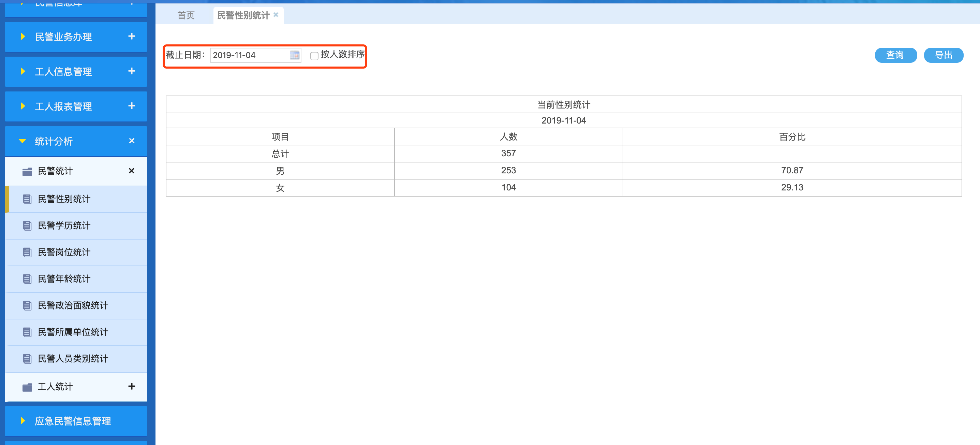Click the 导出 button
The height and width of the screenshot is (445, 980).
[944, 55]
